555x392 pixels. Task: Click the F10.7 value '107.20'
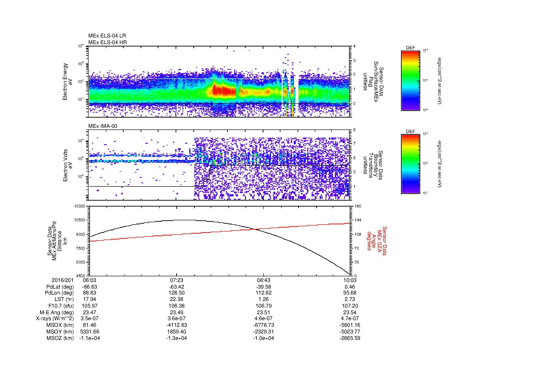(x=350, y=306)
